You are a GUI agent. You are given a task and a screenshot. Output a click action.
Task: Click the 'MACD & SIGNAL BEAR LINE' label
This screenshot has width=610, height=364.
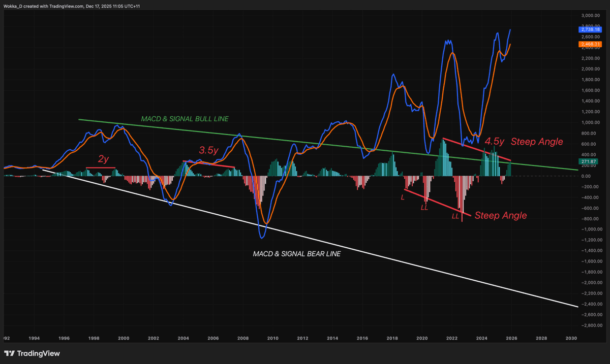297,253
